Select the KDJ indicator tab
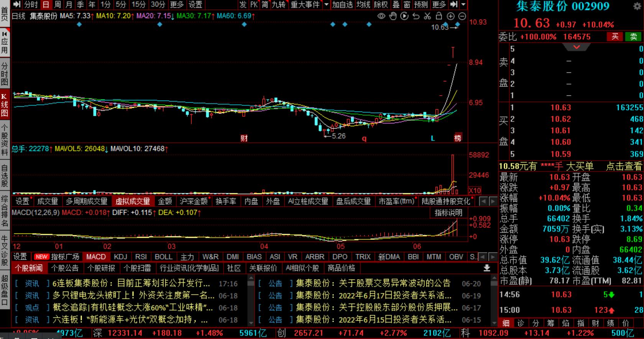This screenshot has width=644, height=339. pos(120,257)
